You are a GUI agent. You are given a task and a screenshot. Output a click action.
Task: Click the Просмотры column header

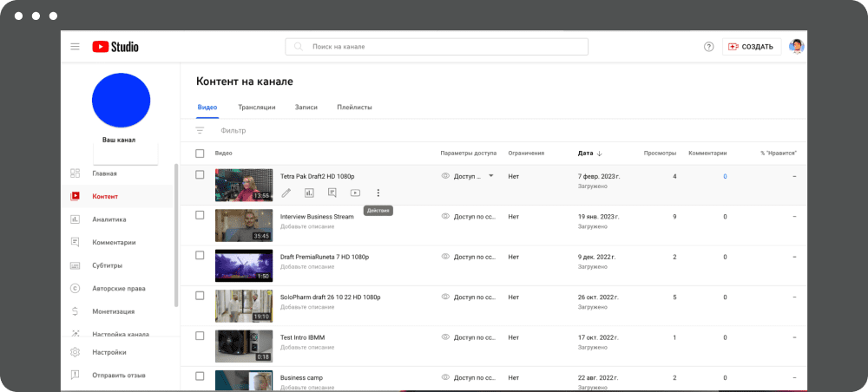660,154
